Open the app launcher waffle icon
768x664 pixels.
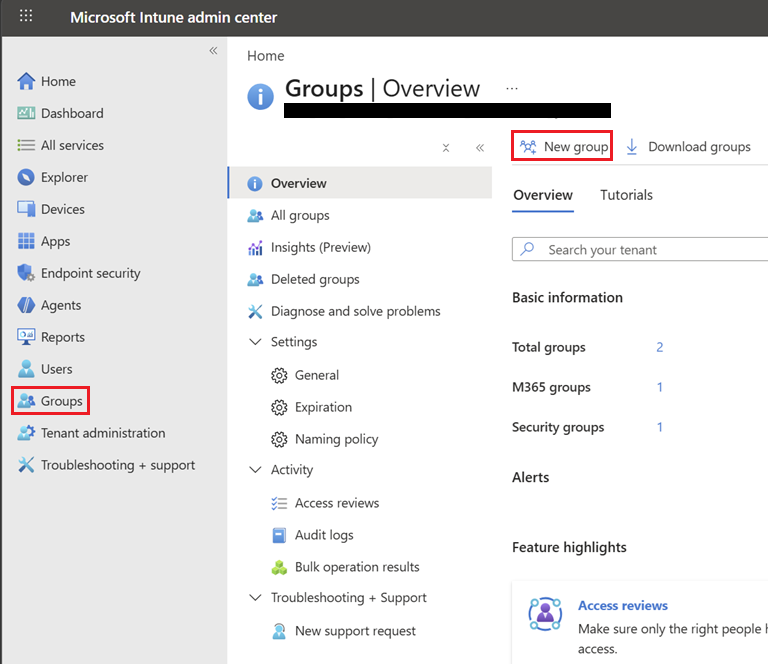26,16
